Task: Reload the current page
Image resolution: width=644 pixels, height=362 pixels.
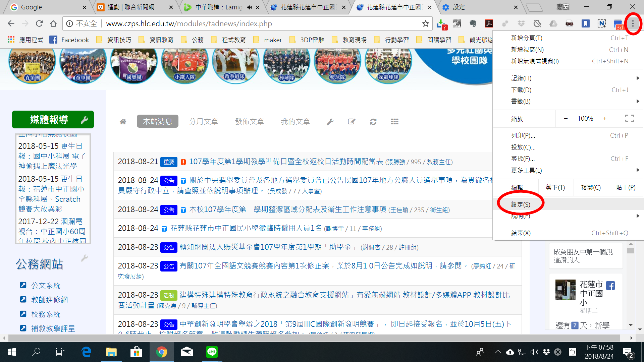Action: coord(39,23)
